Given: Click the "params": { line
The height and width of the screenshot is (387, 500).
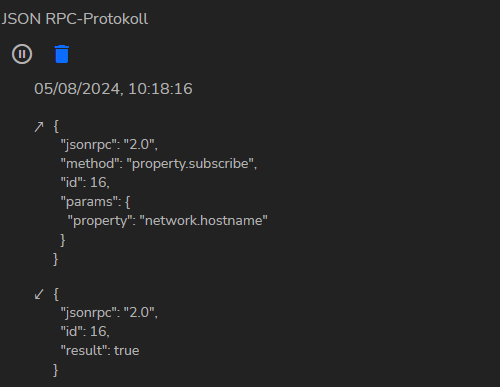Looking at the screenshot, I should (x=95, y=202).
